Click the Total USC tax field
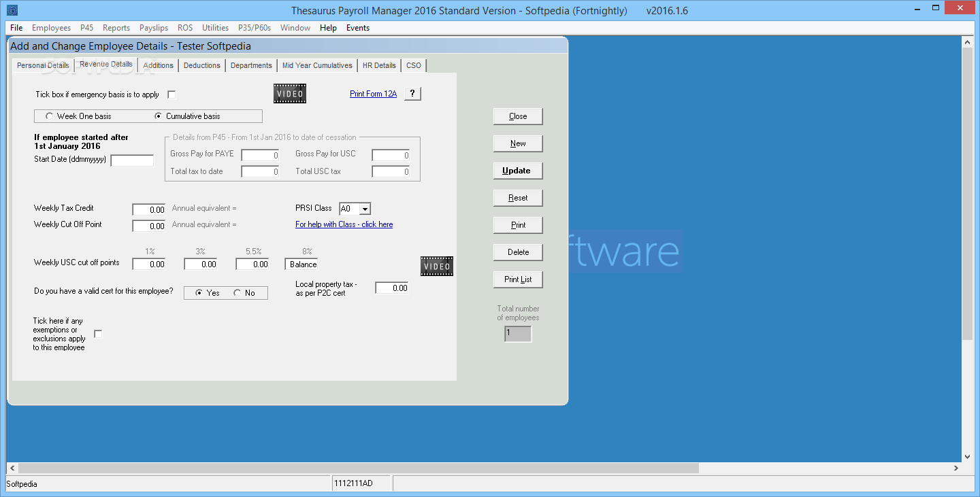 (391, 172)
